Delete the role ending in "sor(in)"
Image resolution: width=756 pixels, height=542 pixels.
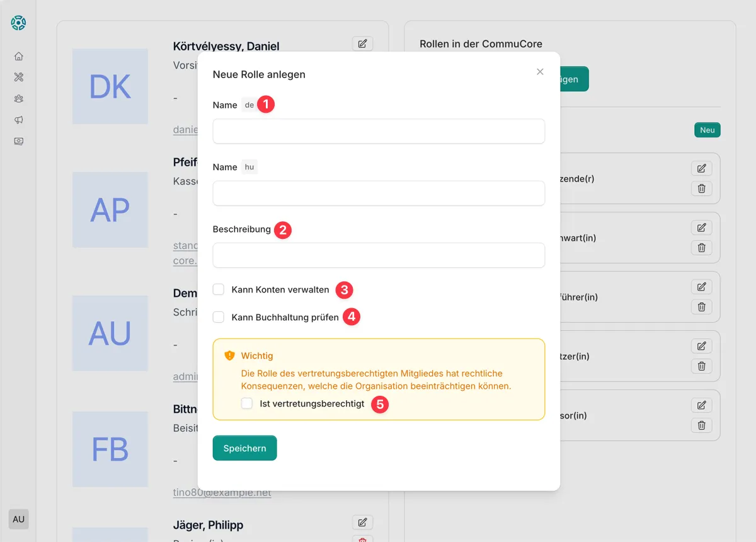point(701,425)
